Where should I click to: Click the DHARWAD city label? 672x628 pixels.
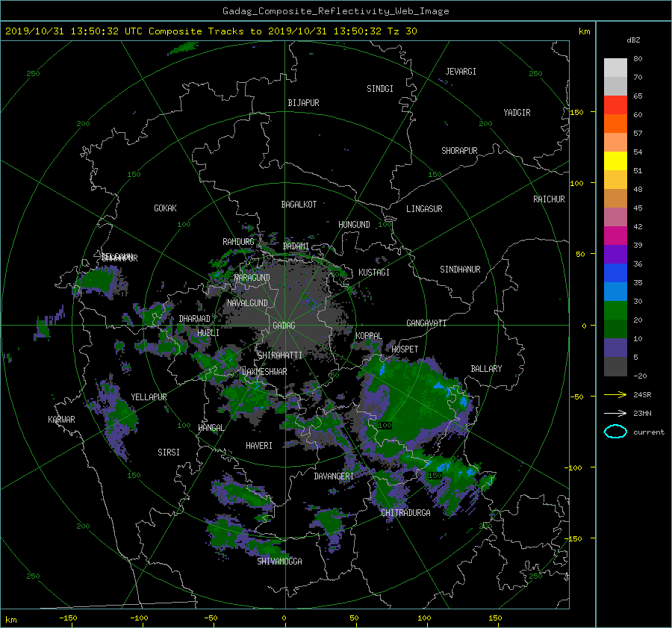(x=195, y=319)
